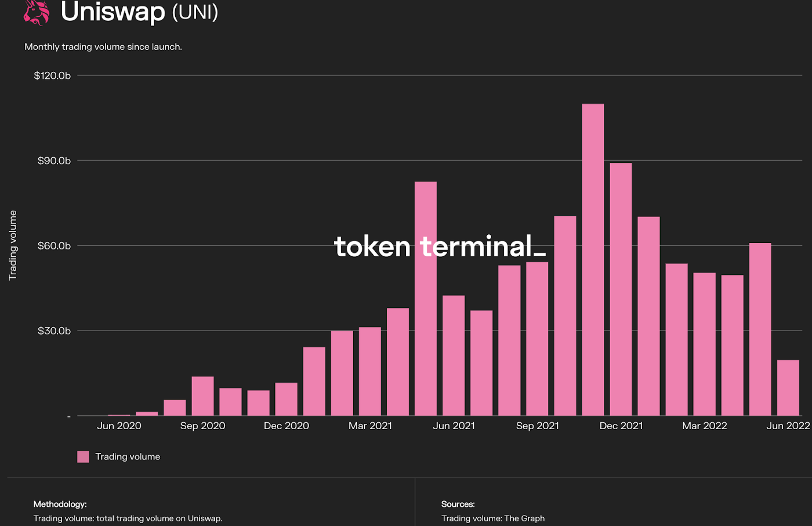Image resolution: width=812 pixels, height=526 pixels.
Task: Click the $30.0b y-axis label
Action: [54, 331]
